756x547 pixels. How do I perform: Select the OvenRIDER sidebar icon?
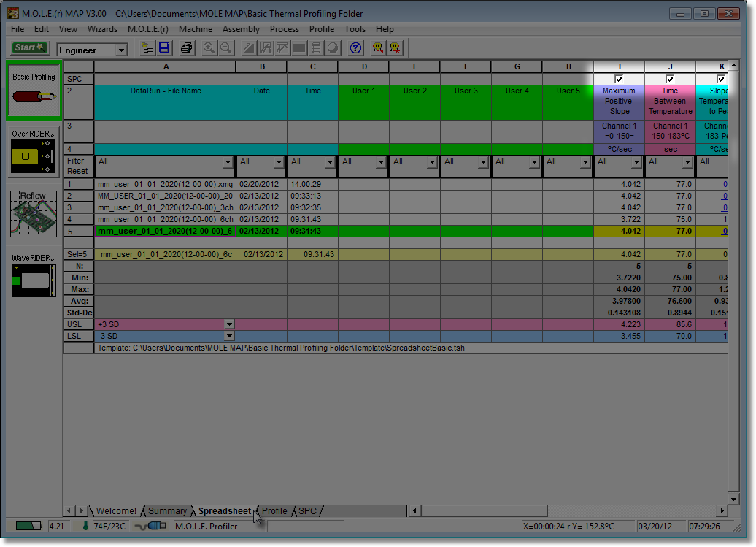(34, 151)
